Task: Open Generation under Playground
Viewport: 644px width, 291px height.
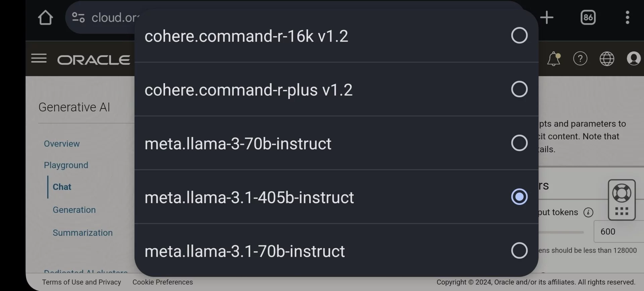Action: tap(74, 210)
